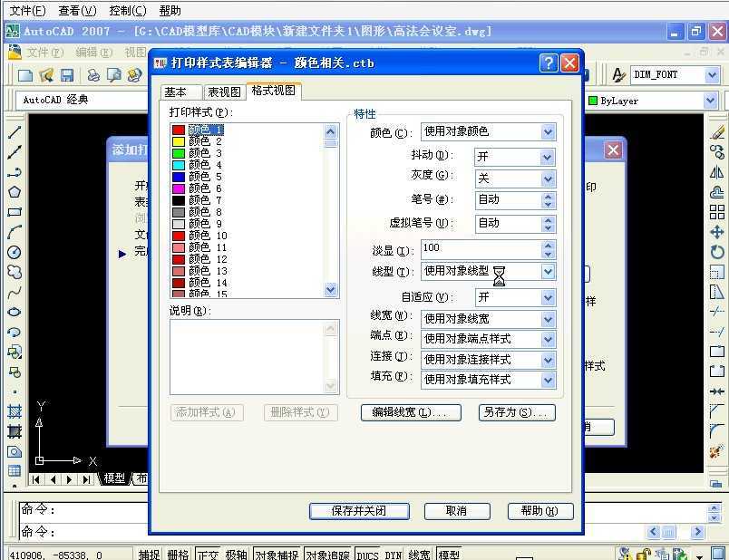Click the 另存为(S)... button

[x=517, y=412]
